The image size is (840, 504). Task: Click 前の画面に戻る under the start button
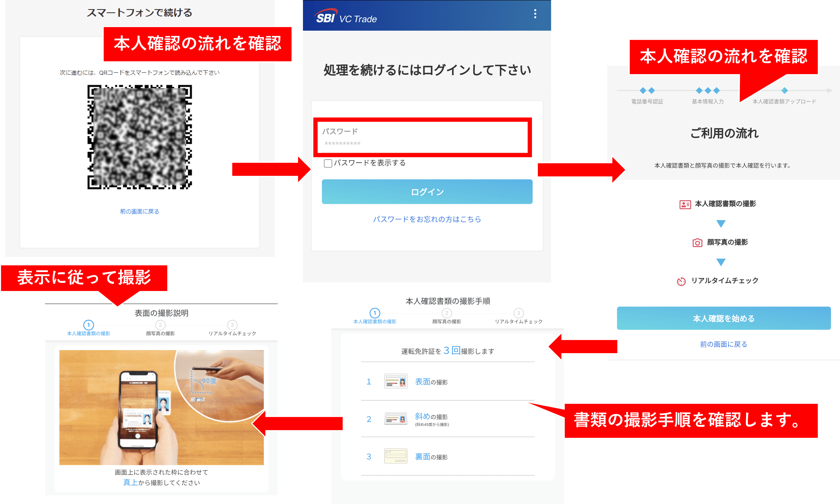click(723, 344)
